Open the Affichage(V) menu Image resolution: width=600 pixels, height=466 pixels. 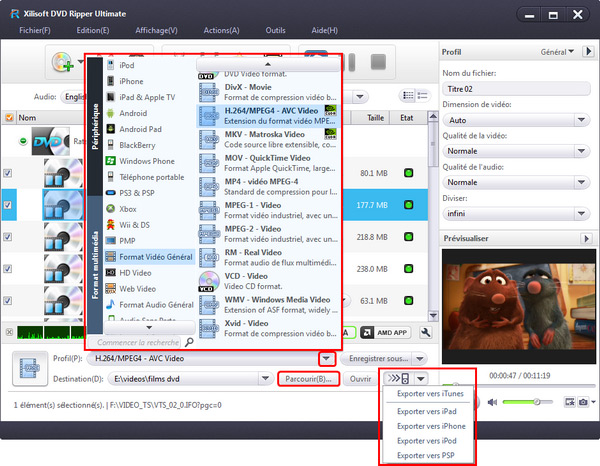(x=156, y=30)
